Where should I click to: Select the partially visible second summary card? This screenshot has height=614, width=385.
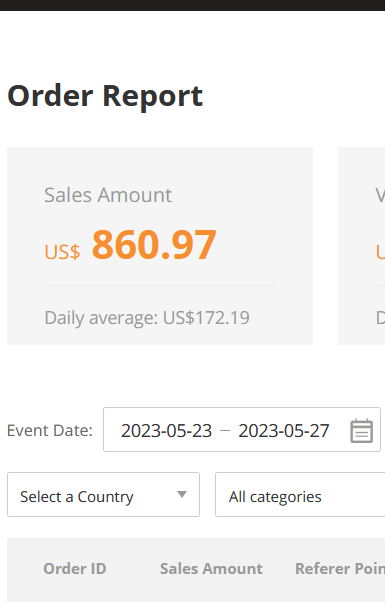click(362, 246)
